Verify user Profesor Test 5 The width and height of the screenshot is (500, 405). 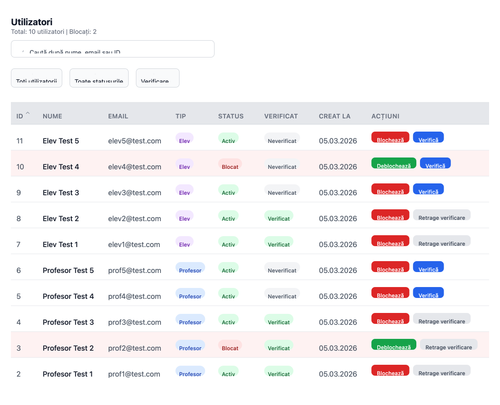[428, 267]
